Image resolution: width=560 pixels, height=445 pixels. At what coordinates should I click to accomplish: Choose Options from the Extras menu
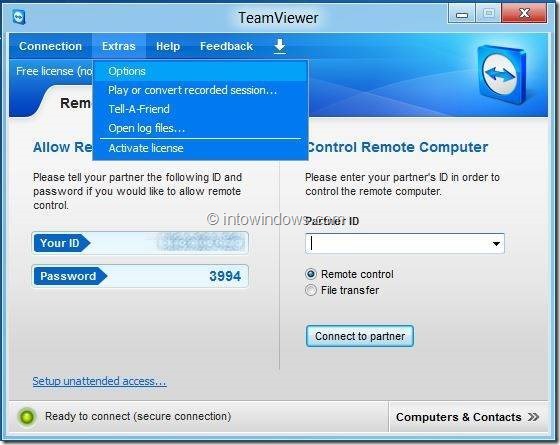coord(200,71)
